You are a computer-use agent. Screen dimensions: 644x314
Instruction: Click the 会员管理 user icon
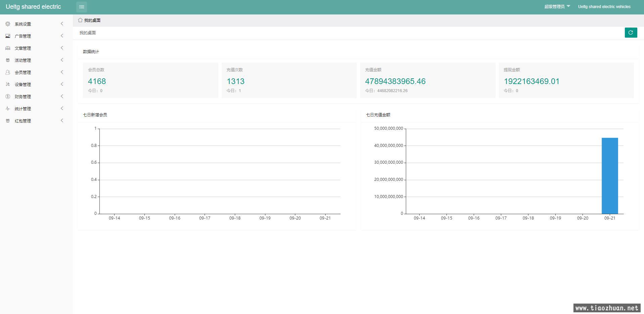pyautogui.click(x=8, y=72)
